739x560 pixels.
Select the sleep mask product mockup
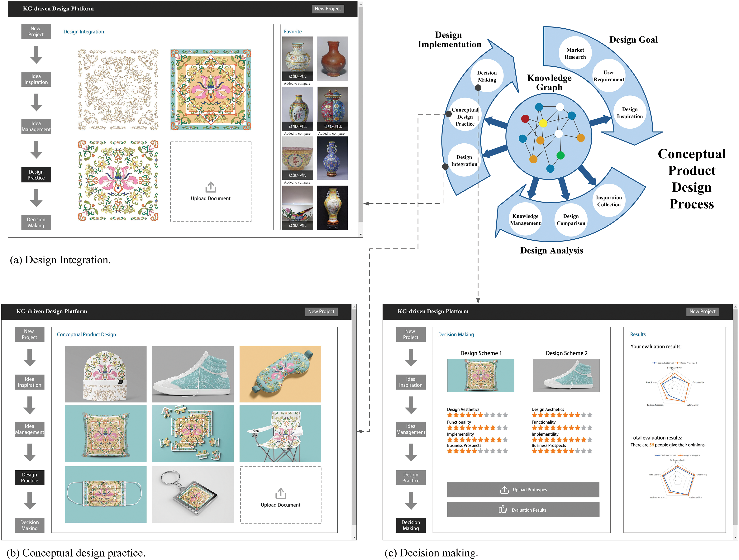[x=280, y=374]
